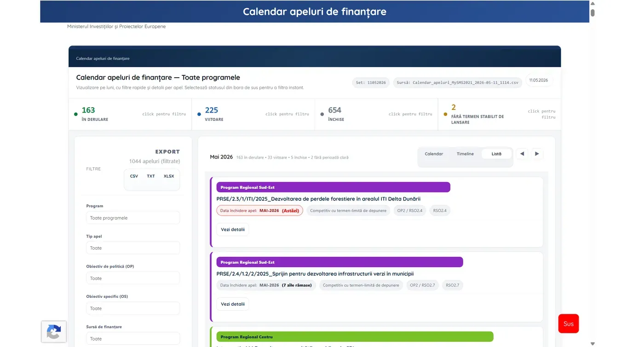Image resolution: width=644 pixels, height=347 pixels.
Task: Filter by 225 Viitoare status
Action: (x=253, y=114)
